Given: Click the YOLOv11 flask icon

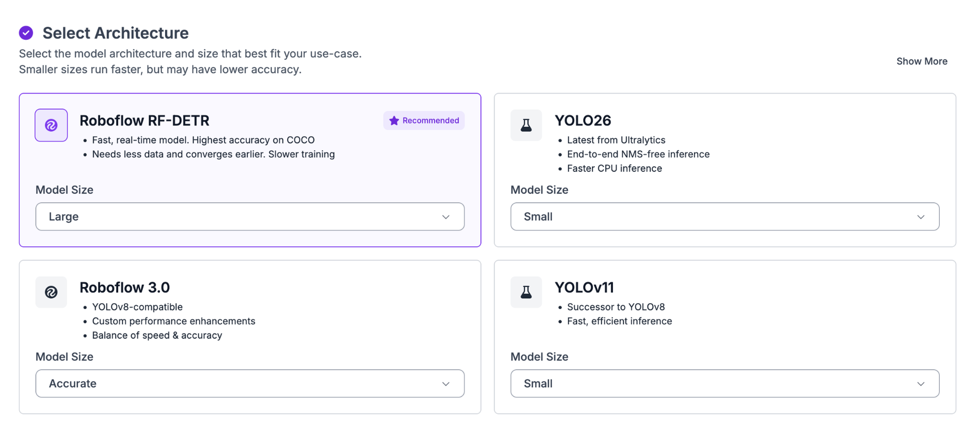Looking at the screenshot, I should (526, 292).
